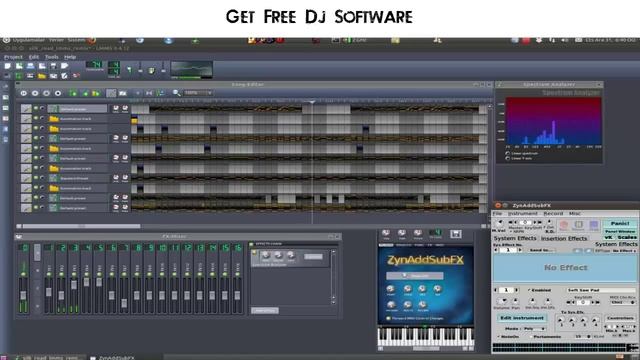Click the record button in Song Editor
Image resolution: width=640 pixels, height=360 pixels.
[35, 93]
